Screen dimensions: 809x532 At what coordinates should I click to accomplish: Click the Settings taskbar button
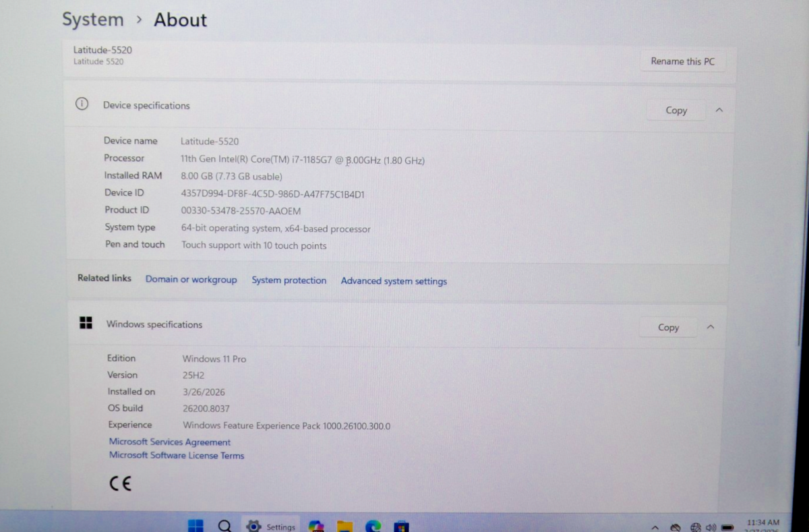[x=271, y=527]
